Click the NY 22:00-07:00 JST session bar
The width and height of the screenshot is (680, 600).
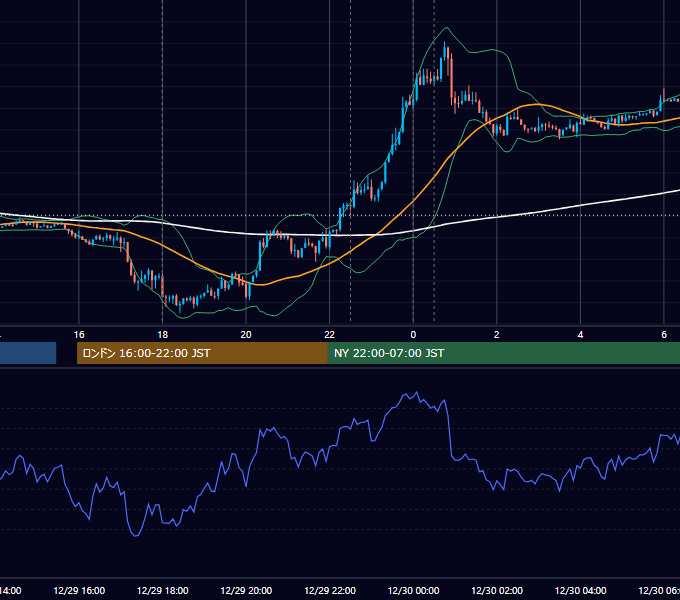point(504,353)
